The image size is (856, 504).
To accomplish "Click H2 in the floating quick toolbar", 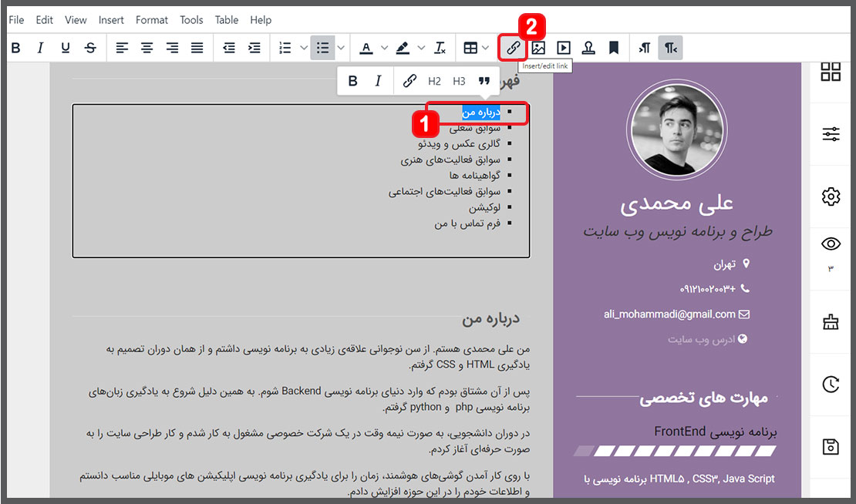I will [434, 81].
